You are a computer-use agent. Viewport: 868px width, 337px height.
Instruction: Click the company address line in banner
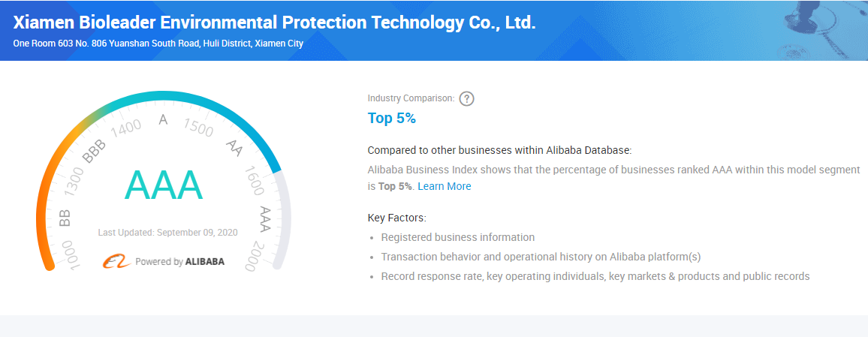[x=158, y=44]
